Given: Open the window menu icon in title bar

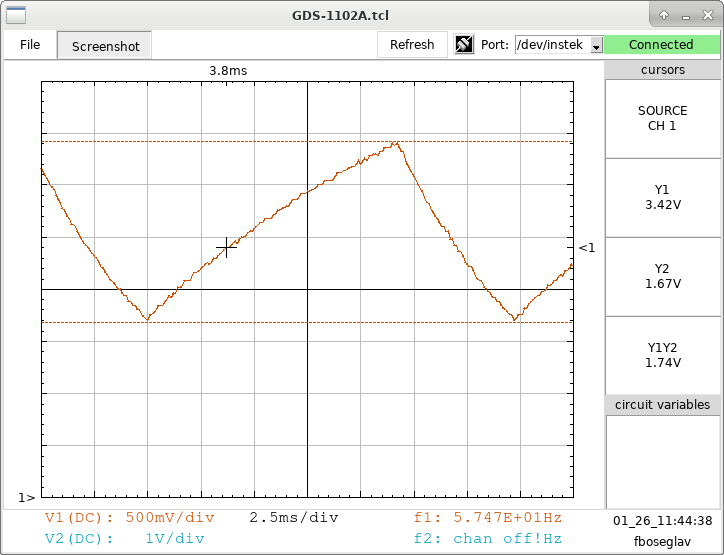Looking at the screenshot, I should 14,15.
